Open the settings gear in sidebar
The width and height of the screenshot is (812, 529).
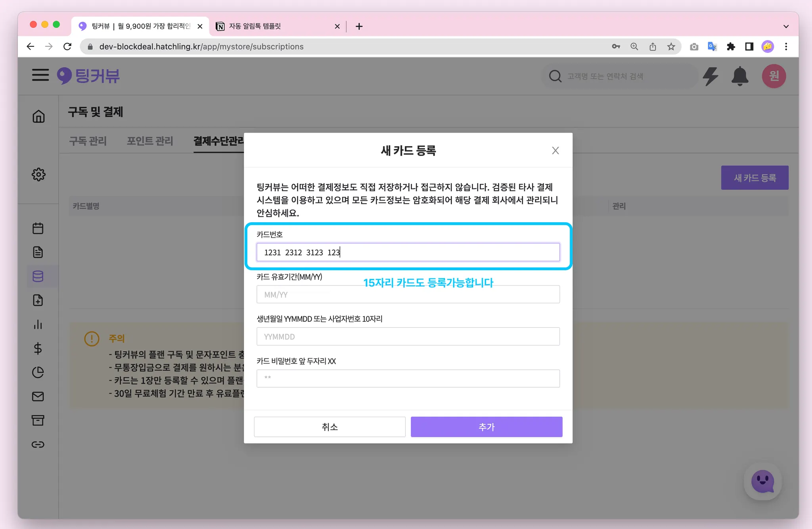pos(38,174)
